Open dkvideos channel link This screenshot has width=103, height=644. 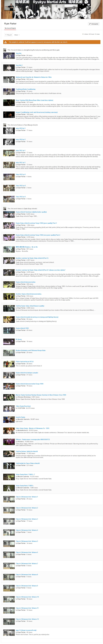pyautogui.click(x=21, y=442)
